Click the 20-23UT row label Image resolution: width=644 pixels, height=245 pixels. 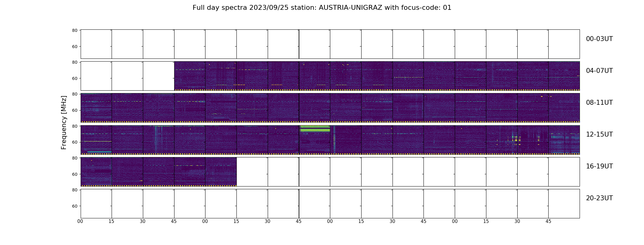pyautogui.click(x=599, y=198)
